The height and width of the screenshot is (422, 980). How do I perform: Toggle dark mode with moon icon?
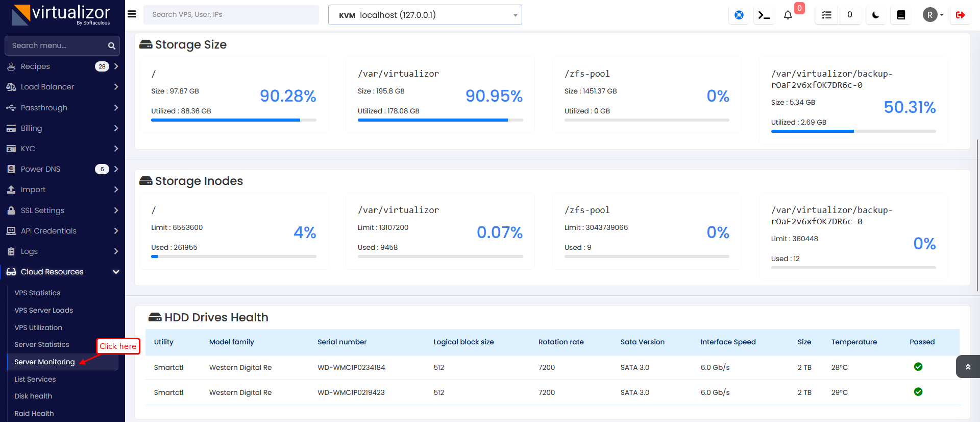point(875,15)
